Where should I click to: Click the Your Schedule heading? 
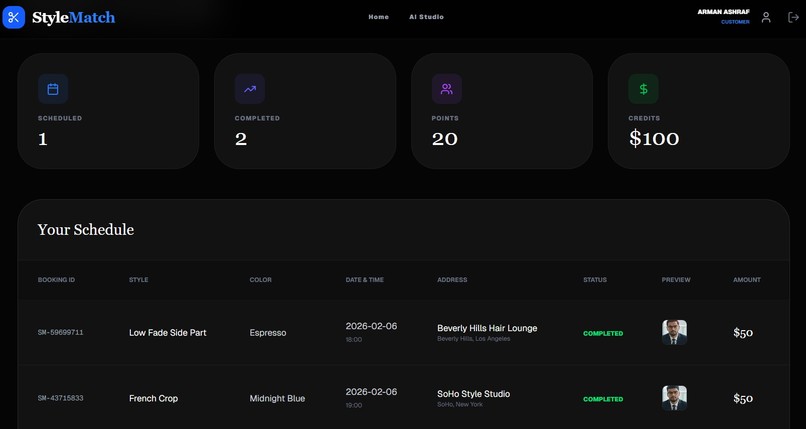[x=86, y=230]
